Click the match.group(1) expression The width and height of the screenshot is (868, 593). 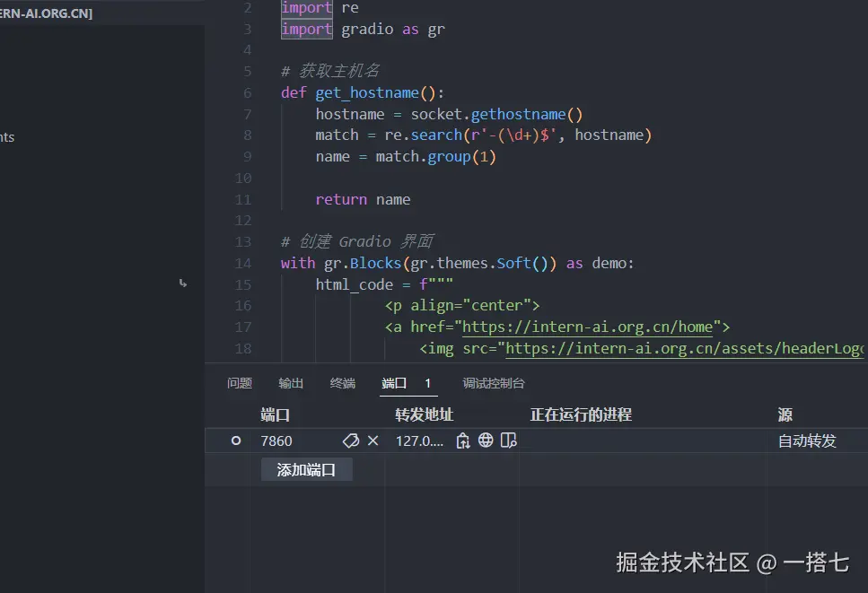(x=435, y=157)
